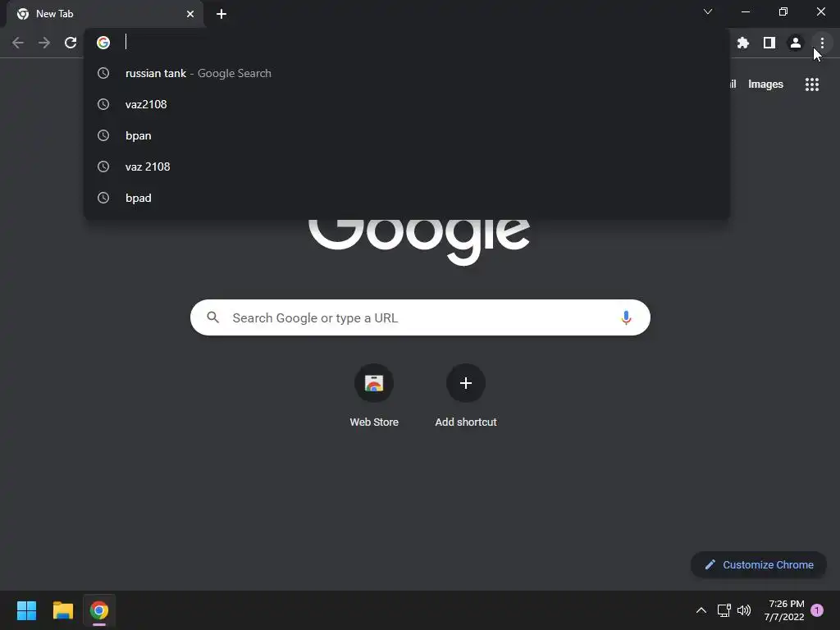
Task: Open a new tab with plus button
Action: click(221, 14)
